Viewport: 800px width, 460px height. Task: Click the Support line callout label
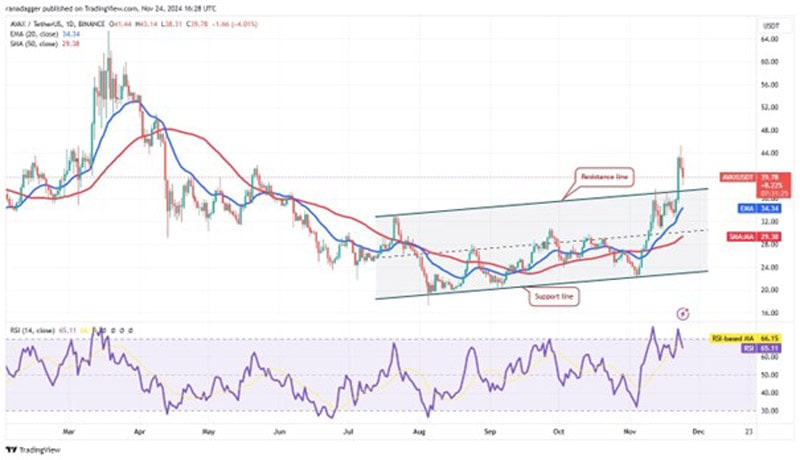point(554,296)
